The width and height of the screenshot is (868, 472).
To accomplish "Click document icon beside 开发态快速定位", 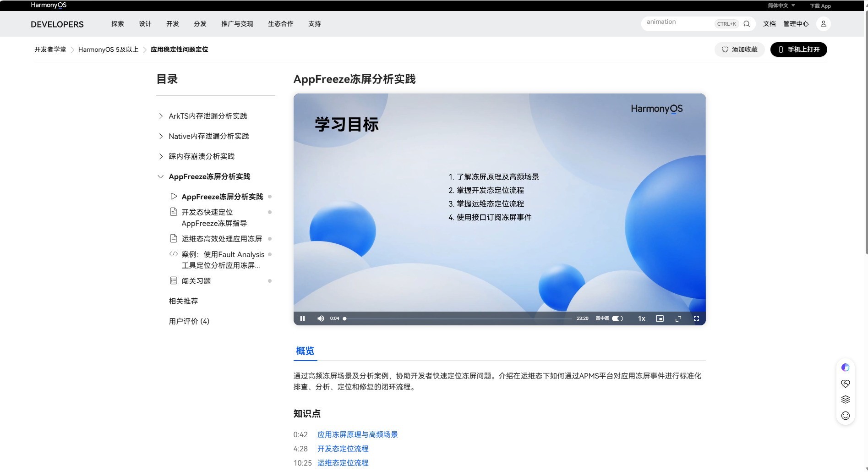I will [174, 212].
